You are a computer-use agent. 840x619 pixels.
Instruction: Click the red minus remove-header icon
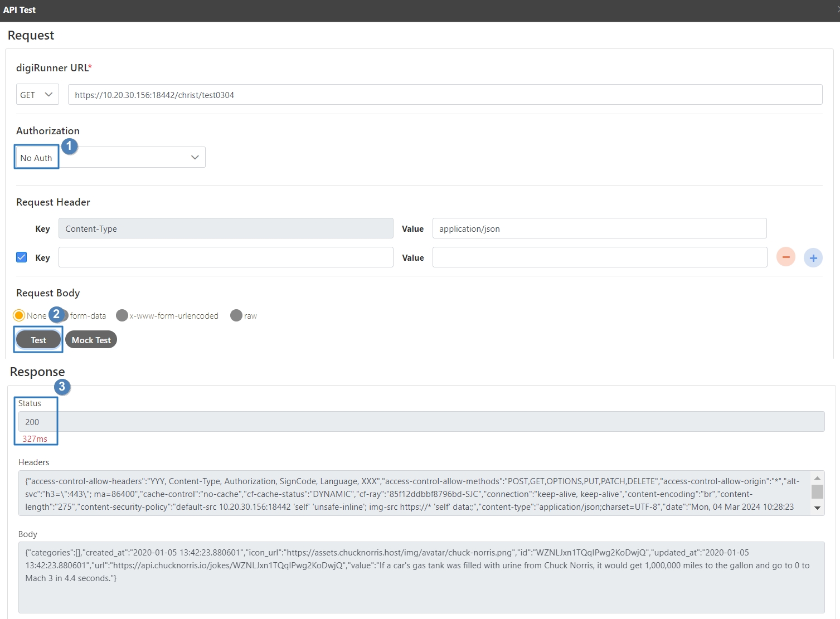click(785, 257)
